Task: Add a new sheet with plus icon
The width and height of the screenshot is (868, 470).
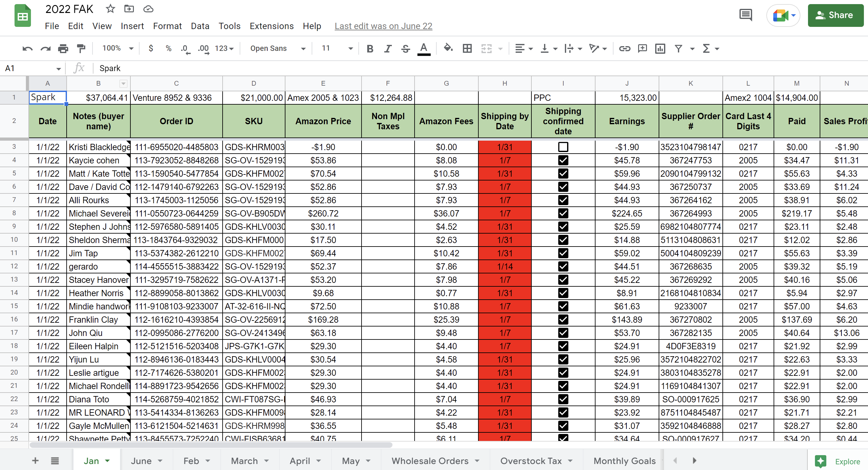Action: [35, 461]
